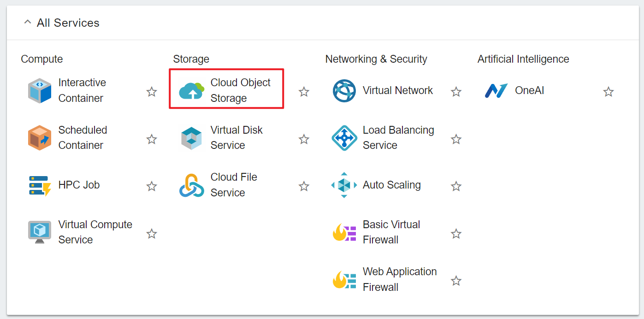Click the Auto Scaling arrows icon
Screen dimensions: 644x319
344,185
